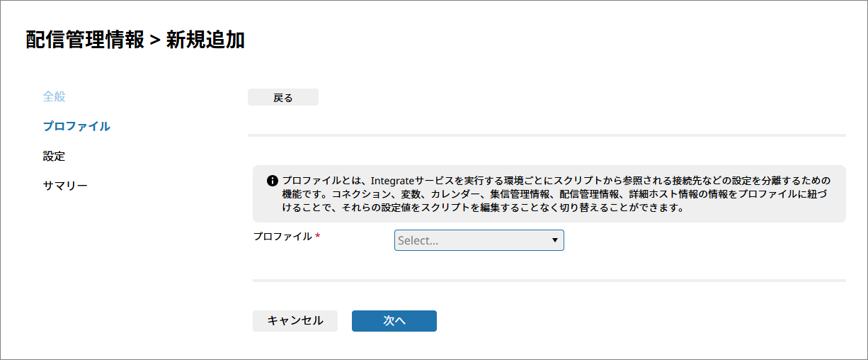
Task: Open the 全般 step in sidebar
Action: tap(54, 96)
